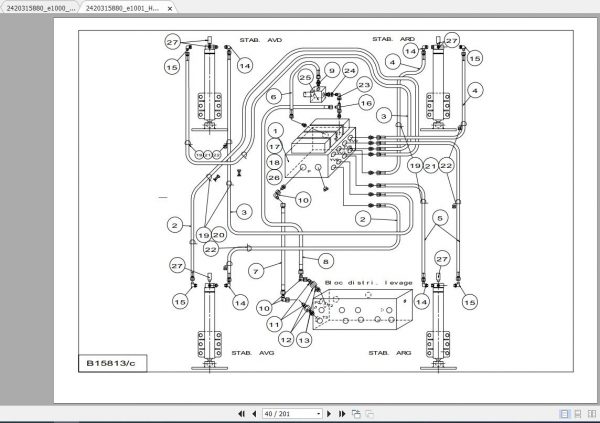Viewport: 600px width, 423px height.
Task: Click the Bloc distri. levage label
Action: tap(368, 283)
